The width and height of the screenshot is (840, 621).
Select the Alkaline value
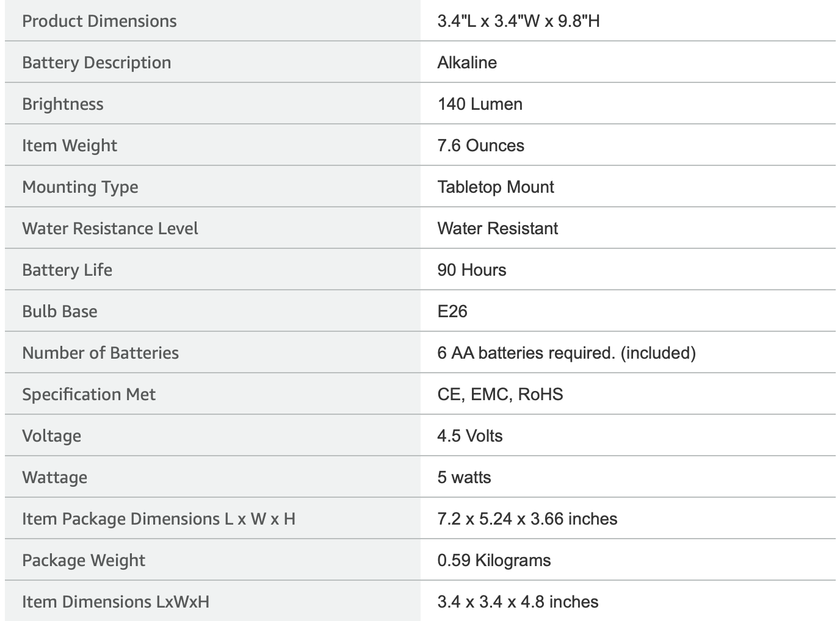[467, 63]
